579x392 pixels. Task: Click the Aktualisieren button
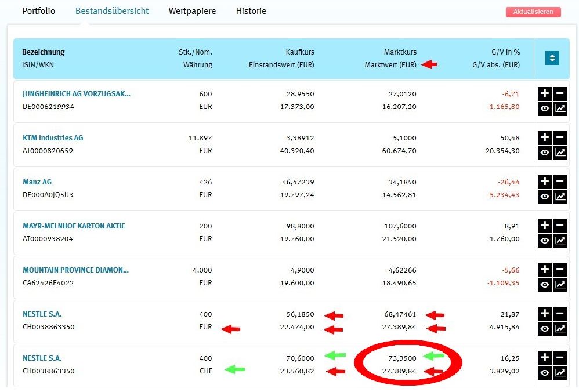point(533,12)
